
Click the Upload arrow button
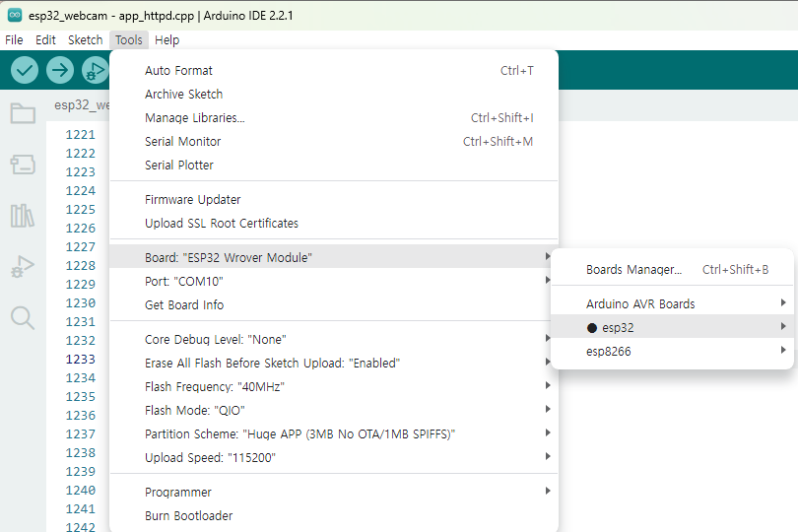[60, 70]
